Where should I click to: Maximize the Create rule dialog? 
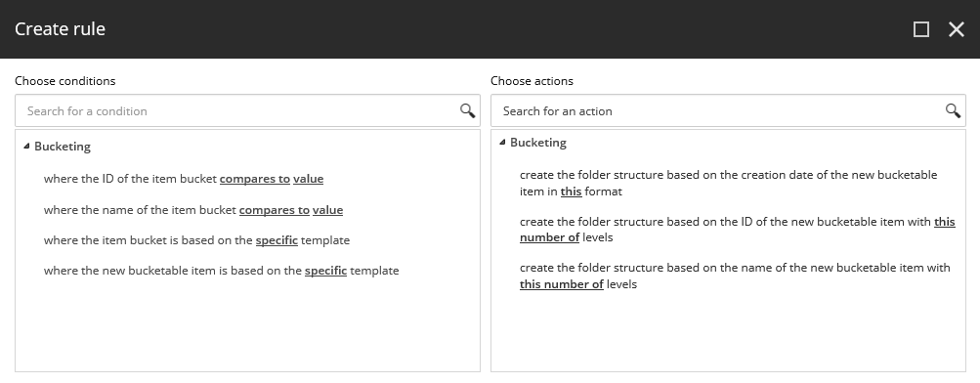coord(921,29)
